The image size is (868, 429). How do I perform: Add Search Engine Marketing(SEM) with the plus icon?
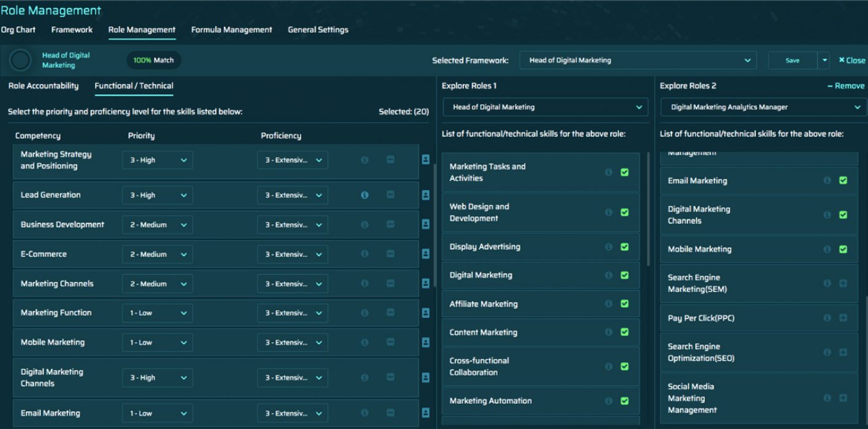coord(843,283)
